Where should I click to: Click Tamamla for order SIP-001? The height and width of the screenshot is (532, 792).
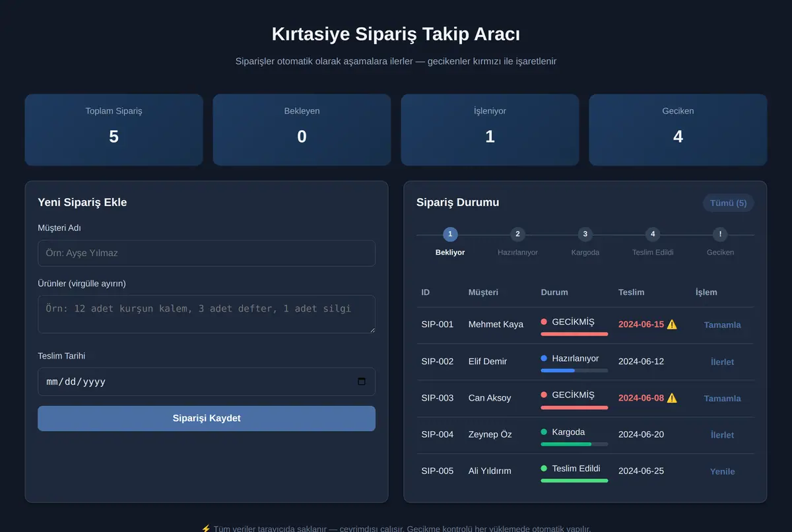click(x=722, y=325)
